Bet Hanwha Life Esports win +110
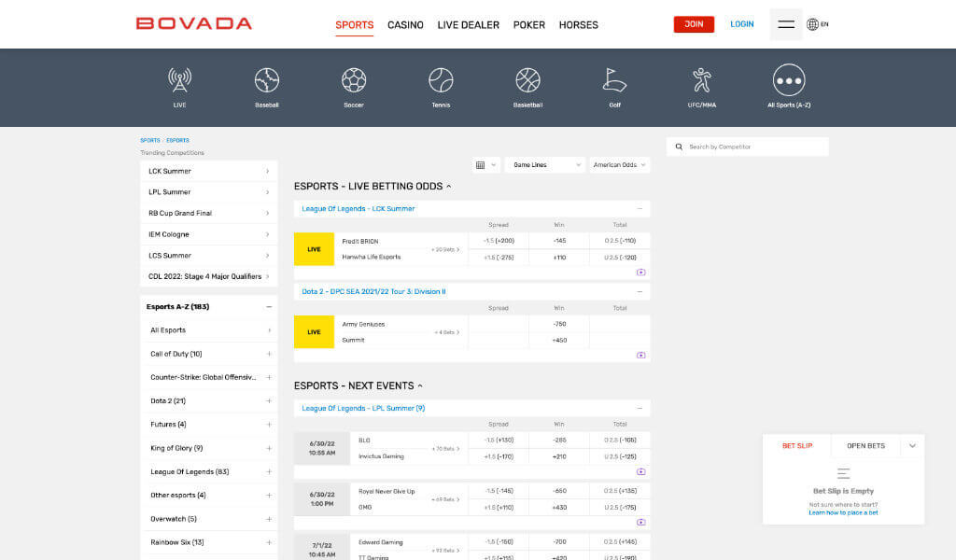The height and width of the screenshot is (560, 956). (x=559, y=258)
